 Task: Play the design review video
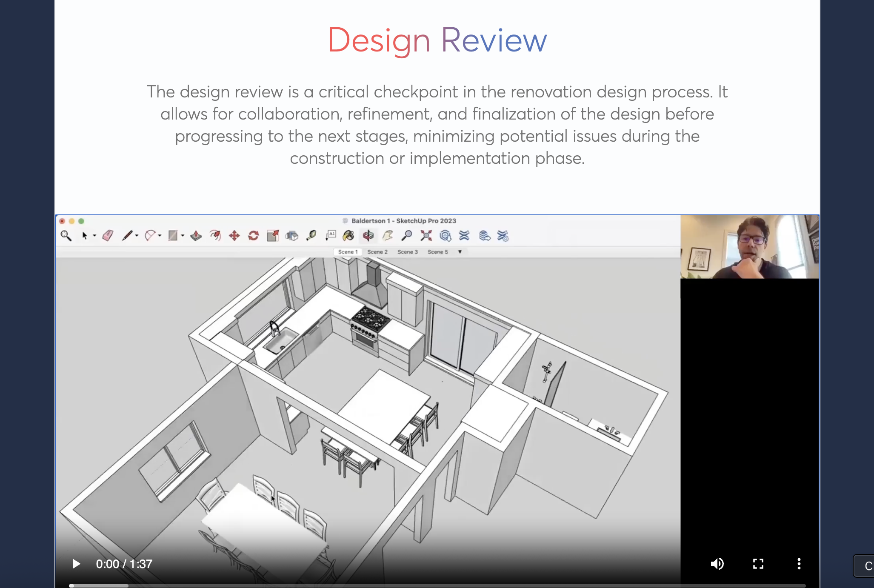(x=76, y=564)
